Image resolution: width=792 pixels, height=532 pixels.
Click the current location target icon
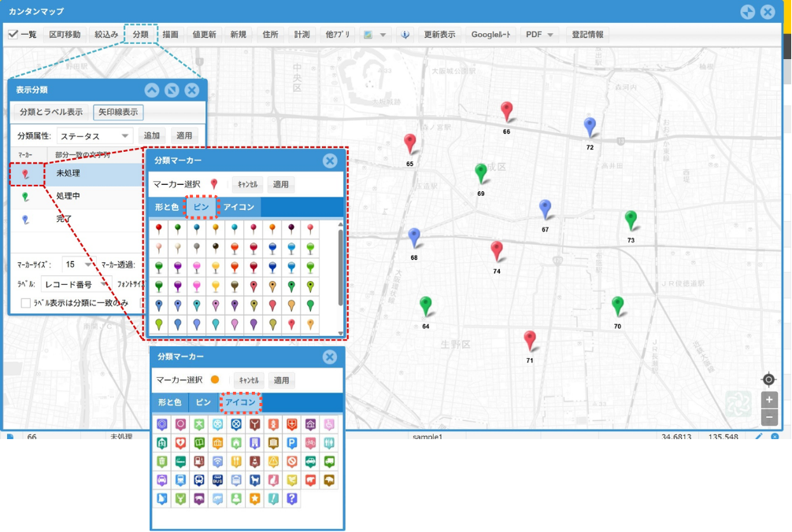coord(769,379)
